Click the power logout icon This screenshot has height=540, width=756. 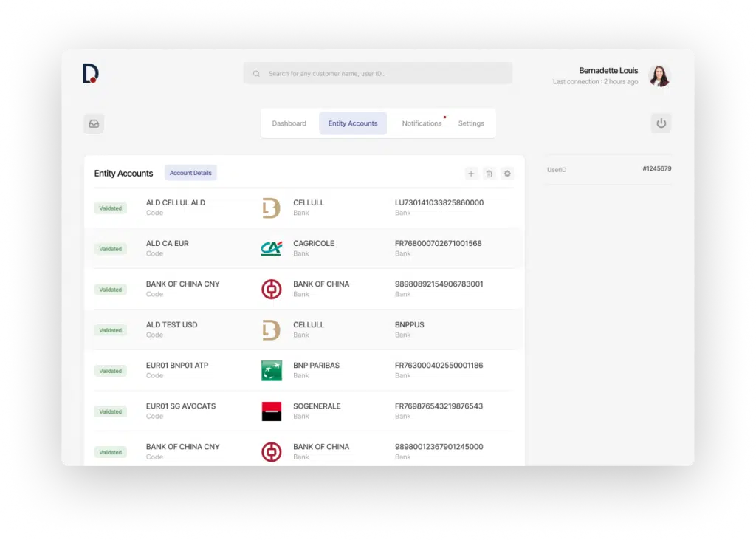(661, 123)
